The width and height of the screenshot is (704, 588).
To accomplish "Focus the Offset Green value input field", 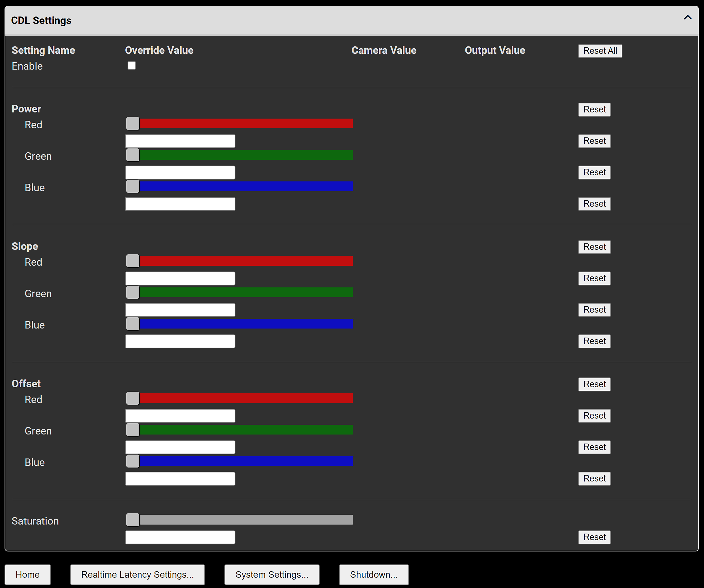I will click(180, 447).
